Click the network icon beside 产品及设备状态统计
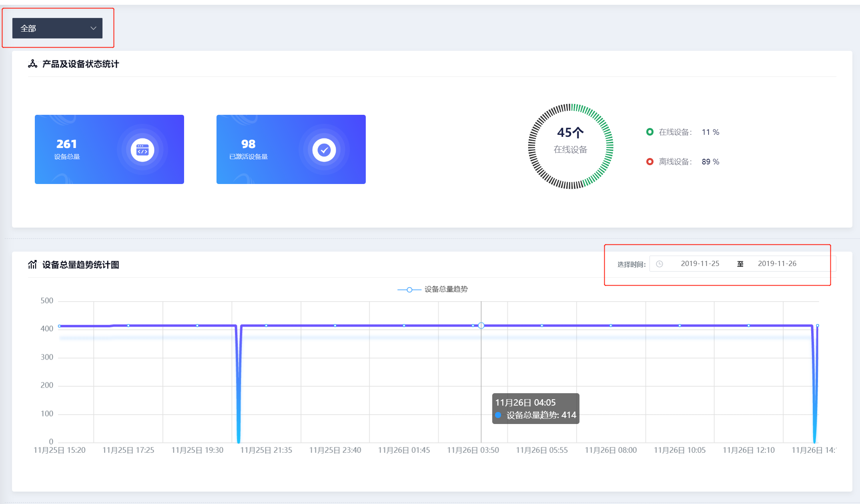 point(32,64)
